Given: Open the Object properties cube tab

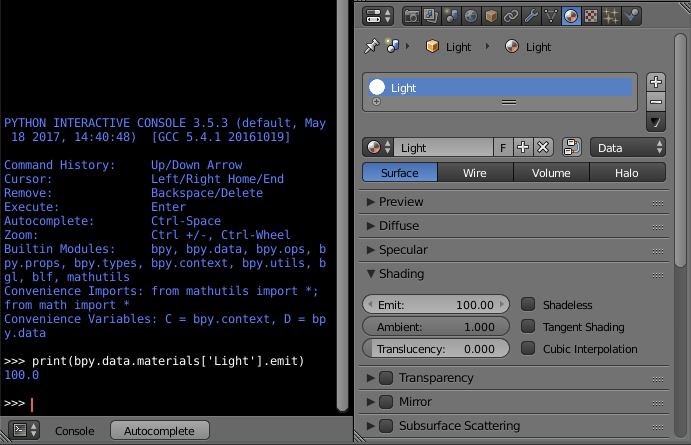Looking at the screenshot, I should coord(491,16).
